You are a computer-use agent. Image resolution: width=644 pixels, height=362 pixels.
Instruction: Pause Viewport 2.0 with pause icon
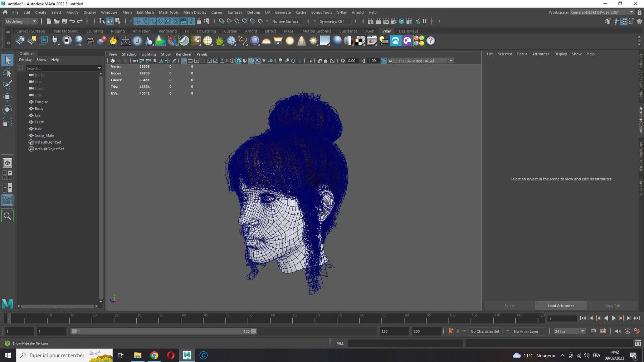[425, 21]
